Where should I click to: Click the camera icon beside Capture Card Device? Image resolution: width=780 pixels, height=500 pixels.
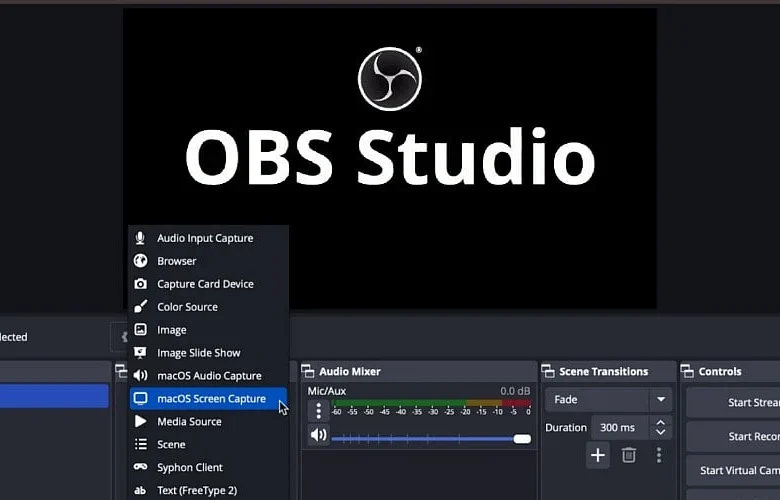[x=140, y=284]
